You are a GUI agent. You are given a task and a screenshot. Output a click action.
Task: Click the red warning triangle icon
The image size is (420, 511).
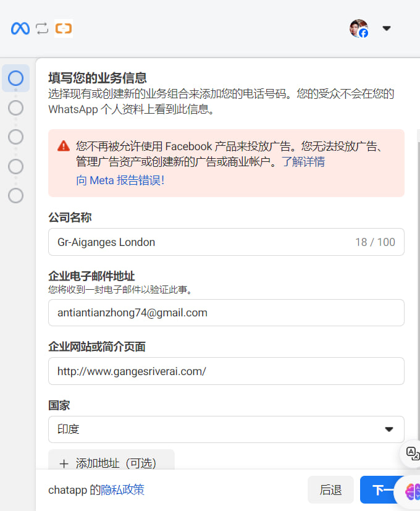63,146
